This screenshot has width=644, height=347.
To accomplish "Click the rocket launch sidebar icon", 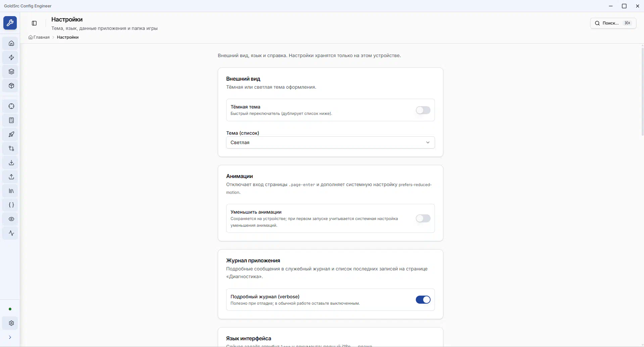I will pyautogui.click(x=11, y=134).
